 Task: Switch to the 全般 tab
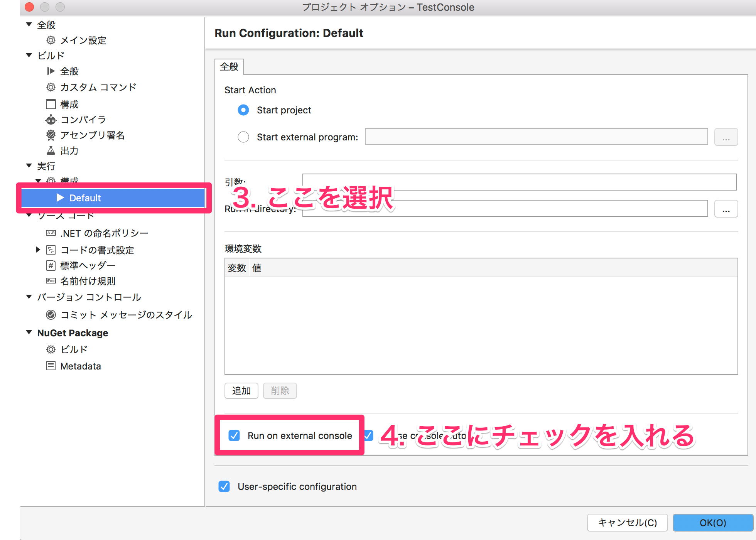pyautogui.click(x=230, y=66)
